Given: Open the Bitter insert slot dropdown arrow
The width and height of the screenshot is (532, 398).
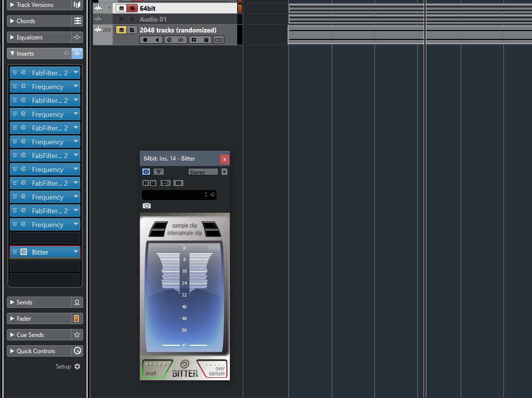Looking at the screenshot, I should click(x=76, y=252).
